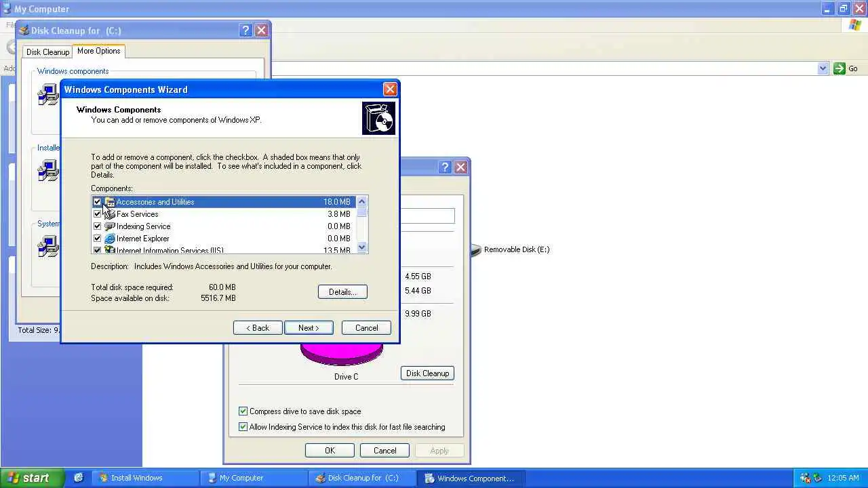Click the 18.0 MB size value
Image resolution: width=868 pixels, height=488 pixels.
point(337,202)
